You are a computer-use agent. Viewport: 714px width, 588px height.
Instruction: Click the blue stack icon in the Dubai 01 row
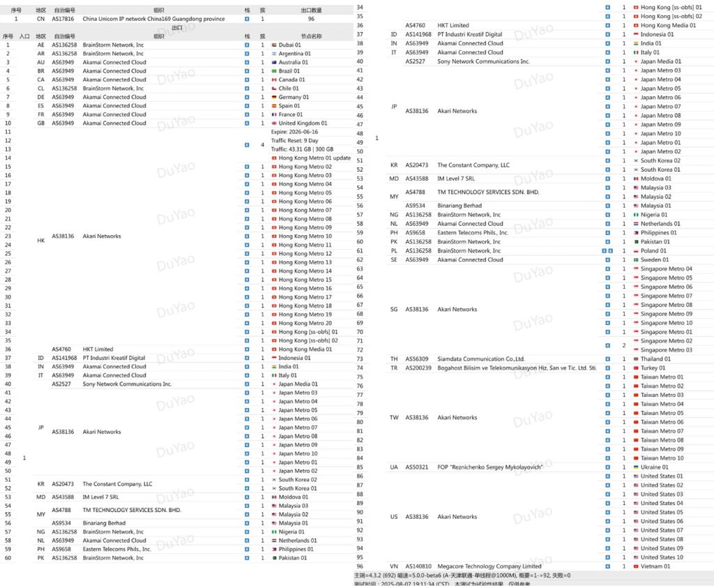[247, 45]
